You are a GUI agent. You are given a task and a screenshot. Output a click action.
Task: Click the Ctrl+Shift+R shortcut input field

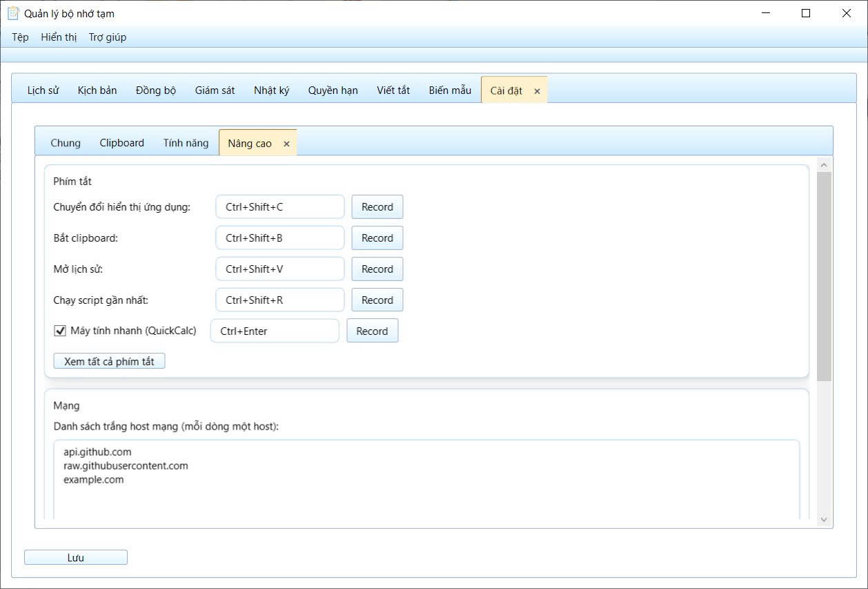tap(279, 300)
